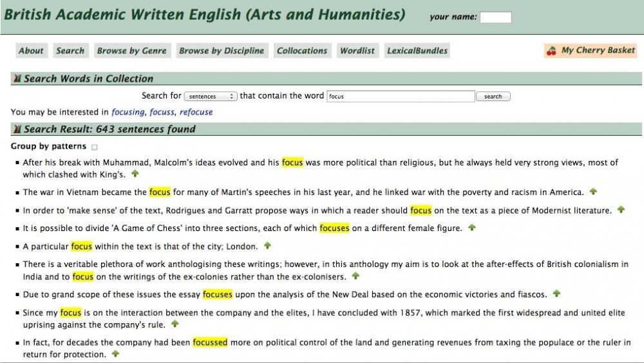The width and height of the screenshot is (644, 363).
Task: Open the About tab
Action: point(31,50)
